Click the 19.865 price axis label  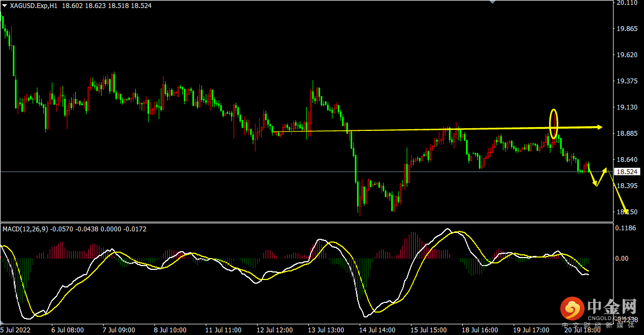coord(627,29)
